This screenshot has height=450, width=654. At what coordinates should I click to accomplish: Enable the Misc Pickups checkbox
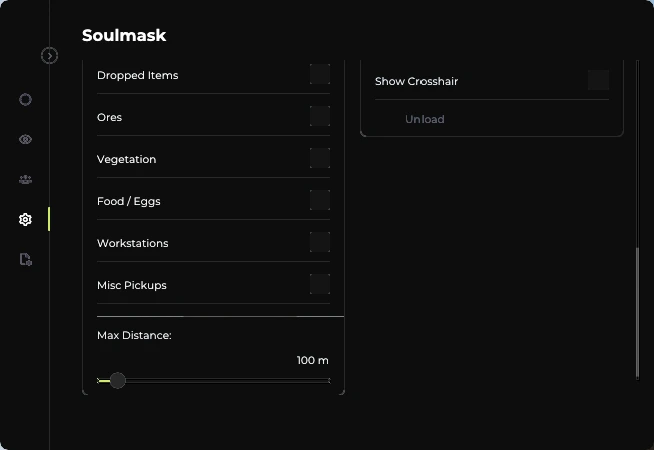tap(320, 284)
